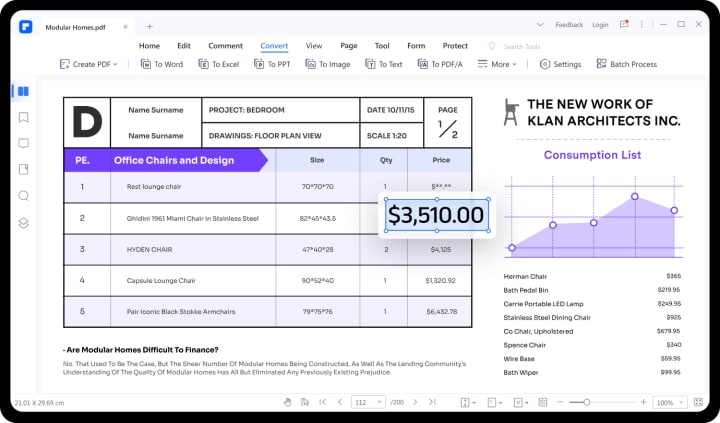Click the 'Rest lounge chair' table cell
This screenshot has width=720, height=423.
pyautogui.click(x=193, y=187)
